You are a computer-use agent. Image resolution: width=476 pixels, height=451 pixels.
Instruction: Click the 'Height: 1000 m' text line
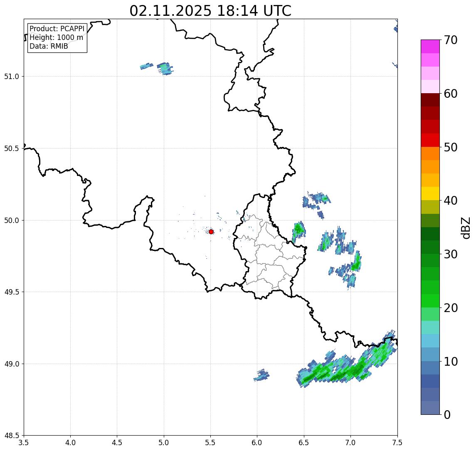click(x=56, y=37)
